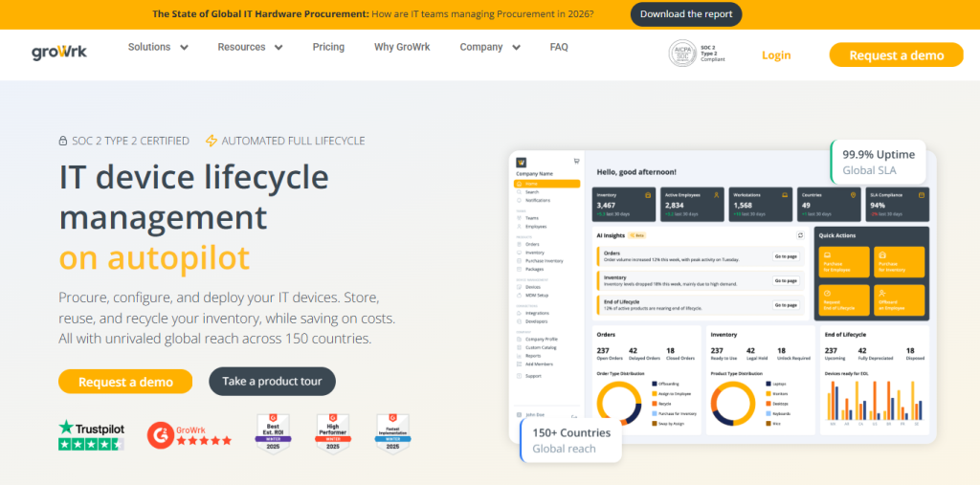Click the G2 GroWrk star rating badge
This screenshot has height=485, width=980.
[x=189, y=435]
